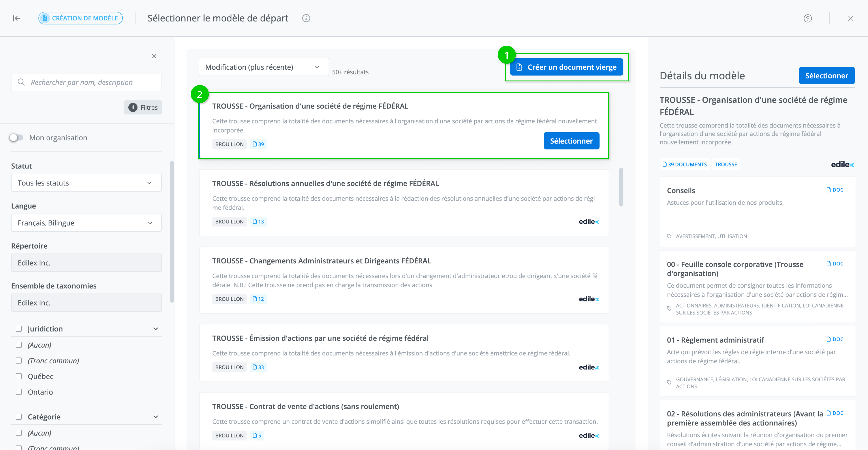Viewport: 868px width, 450px height.
Task: Click the edilex logo on Résolutions annuelles card
Action: tap(588, 221)
